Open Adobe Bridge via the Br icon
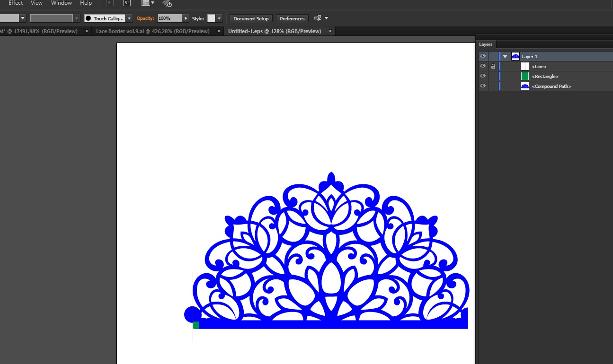This screenshot has height=364, width=613. click(x=110, y=3)
